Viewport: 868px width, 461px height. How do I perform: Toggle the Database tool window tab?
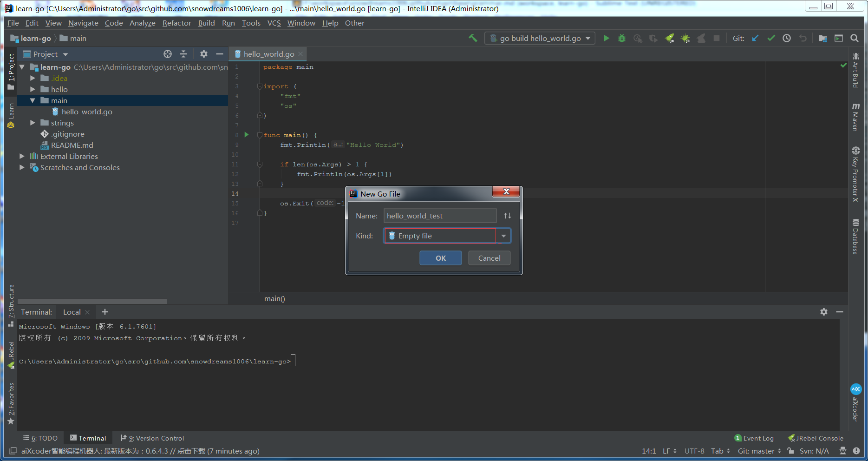(x=855, y=237)
